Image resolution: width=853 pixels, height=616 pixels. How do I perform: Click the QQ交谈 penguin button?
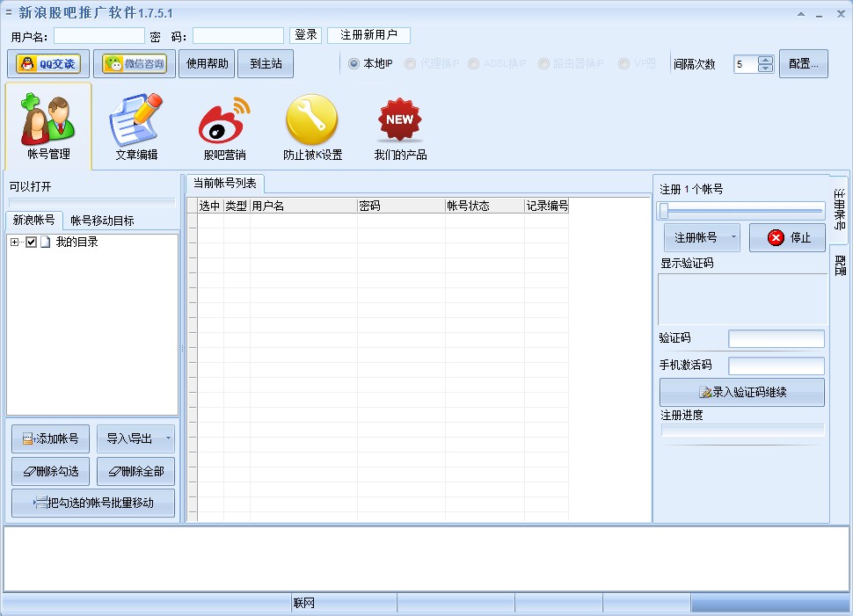tap(48, 64)
